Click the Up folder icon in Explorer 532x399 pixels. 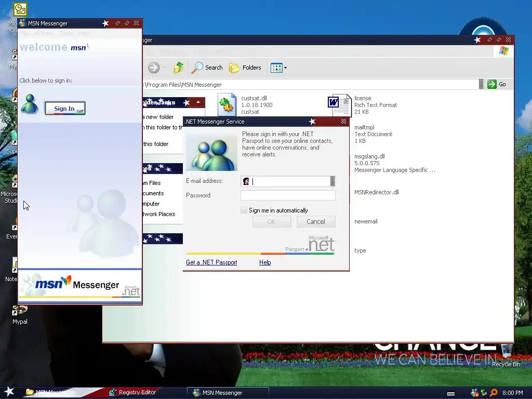(x=179, y=68)
